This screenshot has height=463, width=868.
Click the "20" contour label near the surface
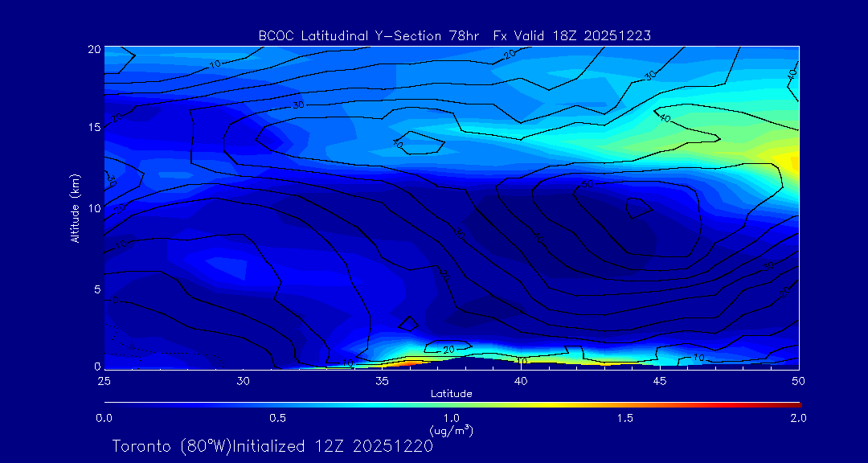click(448, 350)
